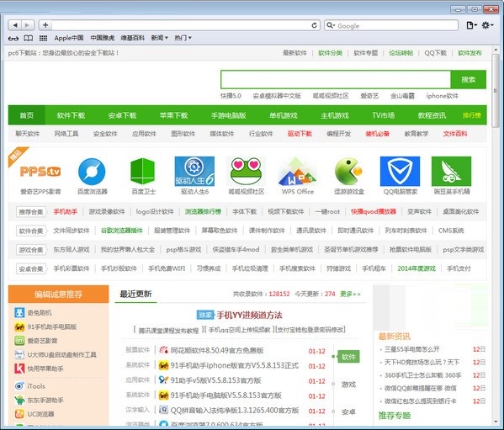Screen dimensions: 504x430
Task: Show bookmarks with the open book icon
Action: [x=29, y=38]
